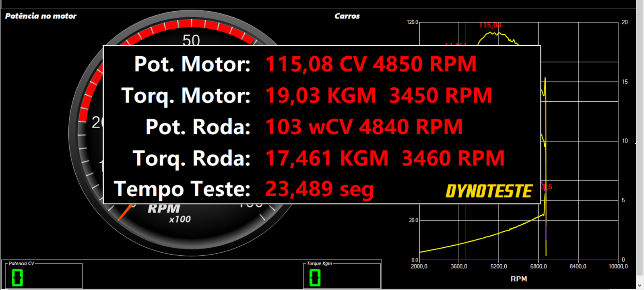The image size is (644, 290).
Task: Click the RPM x100 label on gauge
Action: point(169,213)
